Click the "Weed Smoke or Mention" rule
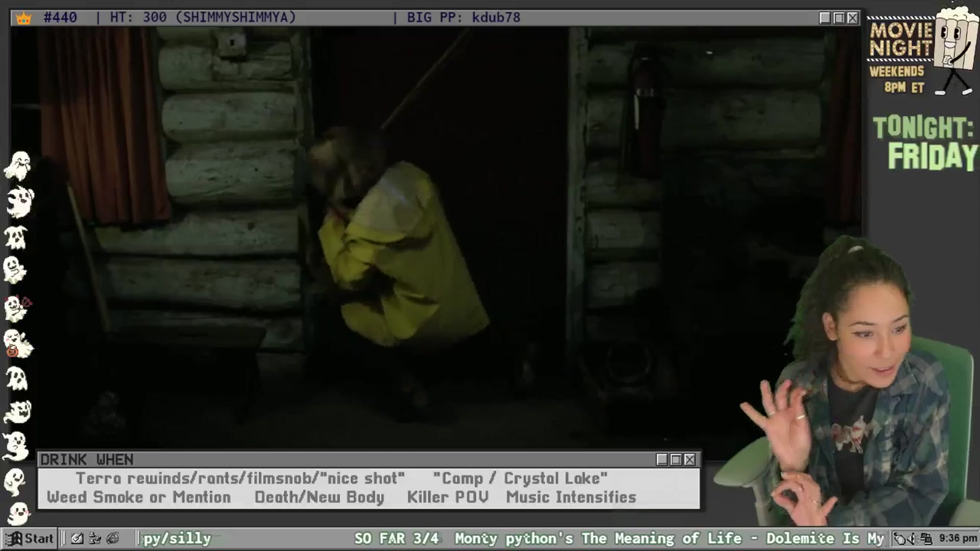This screenshot has height=551, width=980. (139, 497)
